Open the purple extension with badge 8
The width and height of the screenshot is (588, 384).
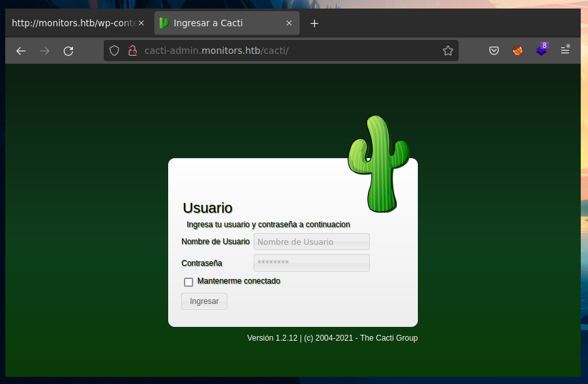(541, 50)
